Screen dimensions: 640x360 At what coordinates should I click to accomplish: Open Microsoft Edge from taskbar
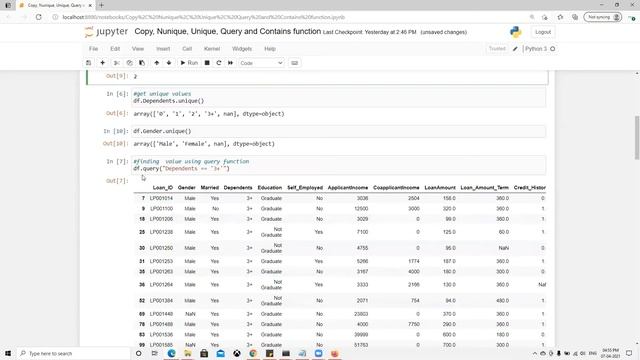click(171, 353)
